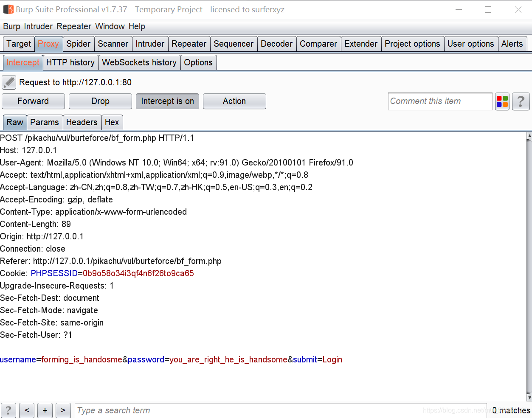
Task: Switch to the Headers request view
Action: coord(82,122)
